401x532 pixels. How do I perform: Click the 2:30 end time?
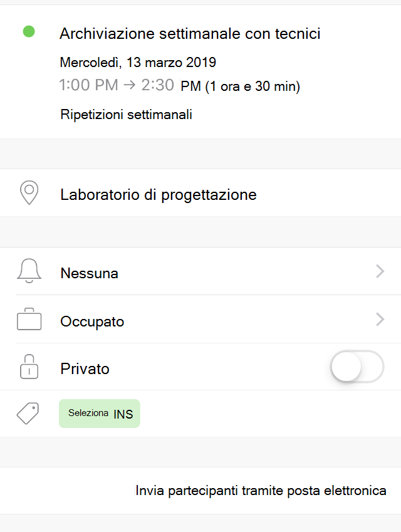tap(158, 85)
